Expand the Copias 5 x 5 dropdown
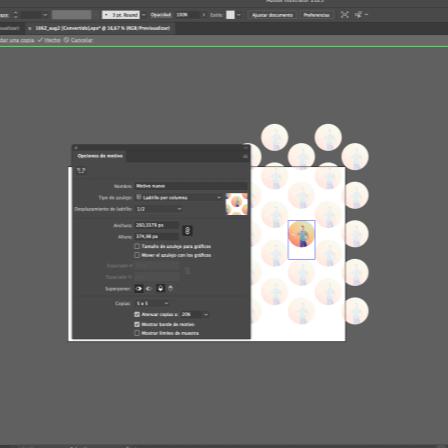This screenshot has width=448, height=448. point(152,303)
